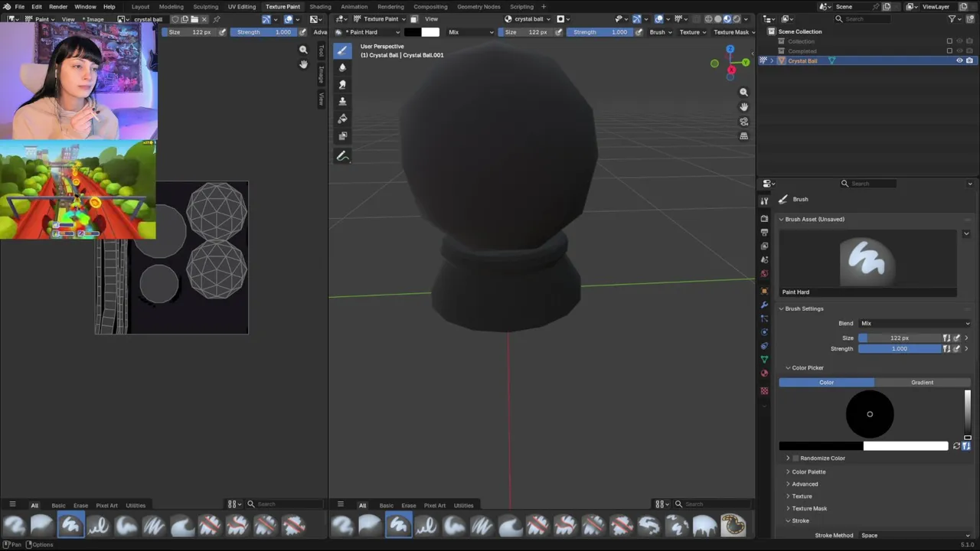This screenshot has height=551, width=980.
Task: Toggle strength pressure sensitivity in viewport header
Action: point(639,32)
